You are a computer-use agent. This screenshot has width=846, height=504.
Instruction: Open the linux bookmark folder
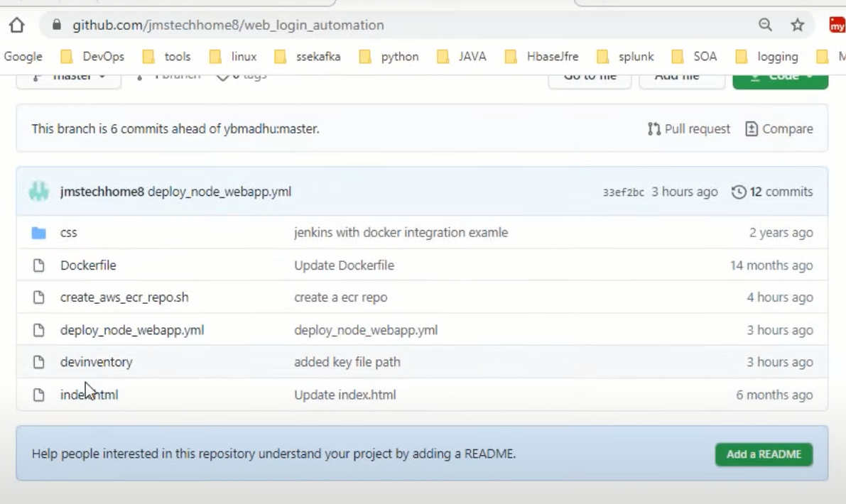(233, 57)
